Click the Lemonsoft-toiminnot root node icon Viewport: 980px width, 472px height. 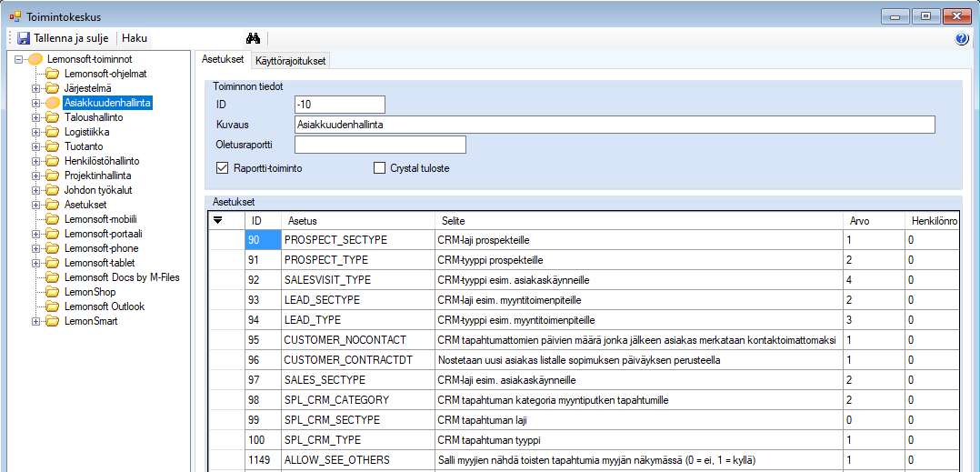point(35,59)
